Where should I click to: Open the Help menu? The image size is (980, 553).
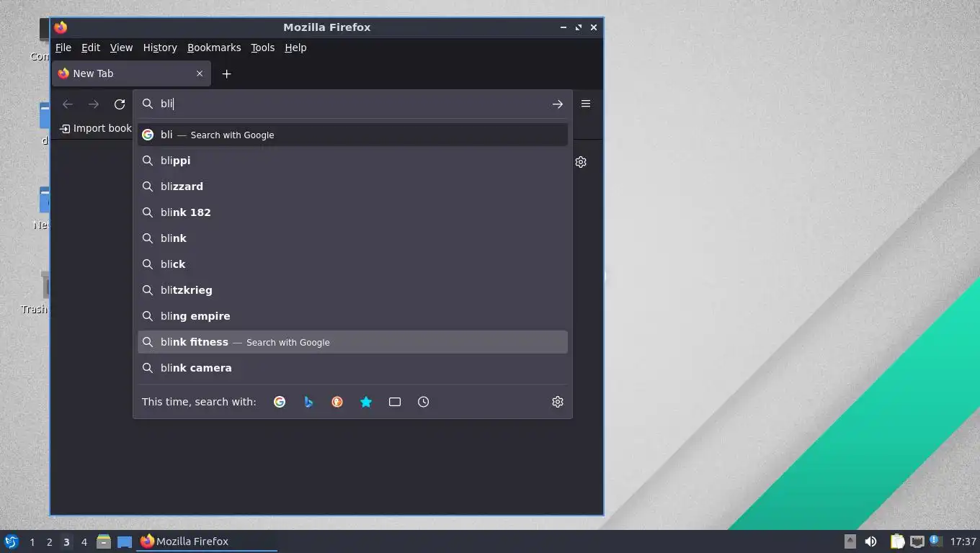click(295, 48)
